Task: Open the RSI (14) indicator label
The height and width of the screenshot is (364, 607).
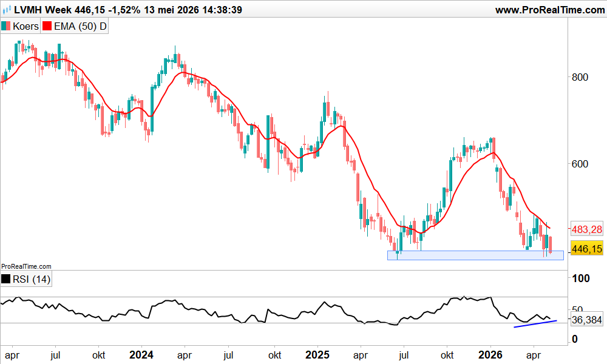Action: (32, 279)
